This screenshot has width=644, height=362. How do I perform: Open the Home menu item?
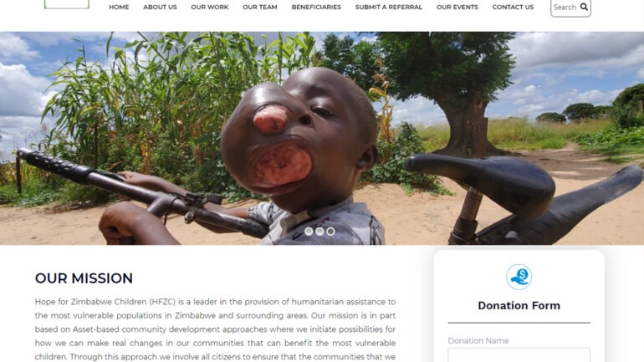119,7
